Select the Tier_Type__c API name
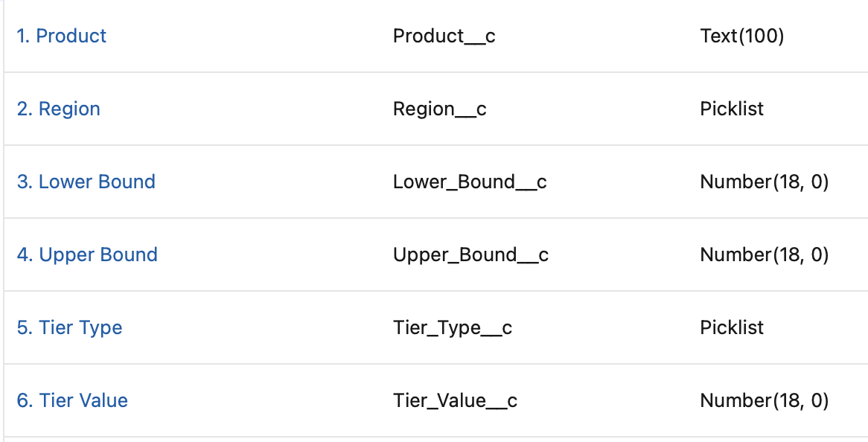The image size is (868, 442). click(x=452, y=327)
